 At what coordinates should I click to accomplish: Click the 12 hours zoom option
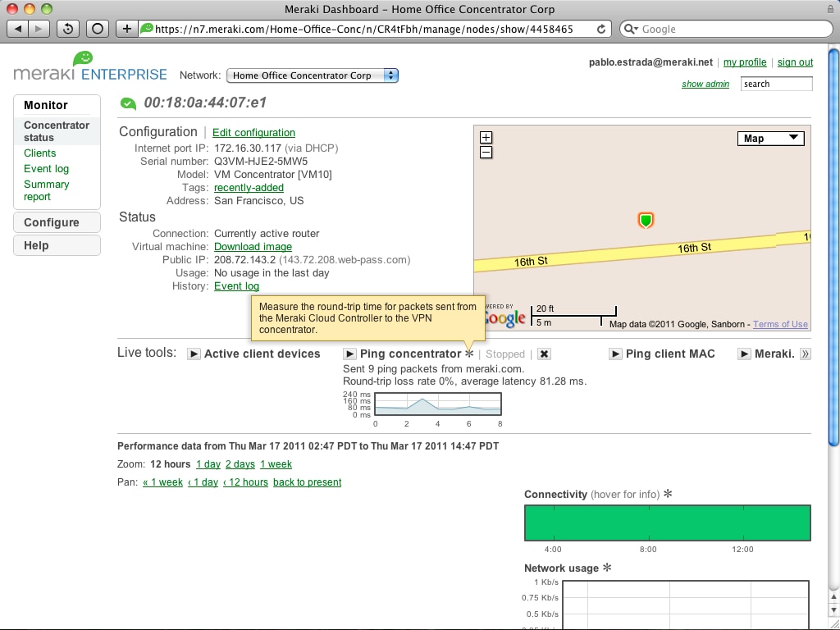(171, 464)
